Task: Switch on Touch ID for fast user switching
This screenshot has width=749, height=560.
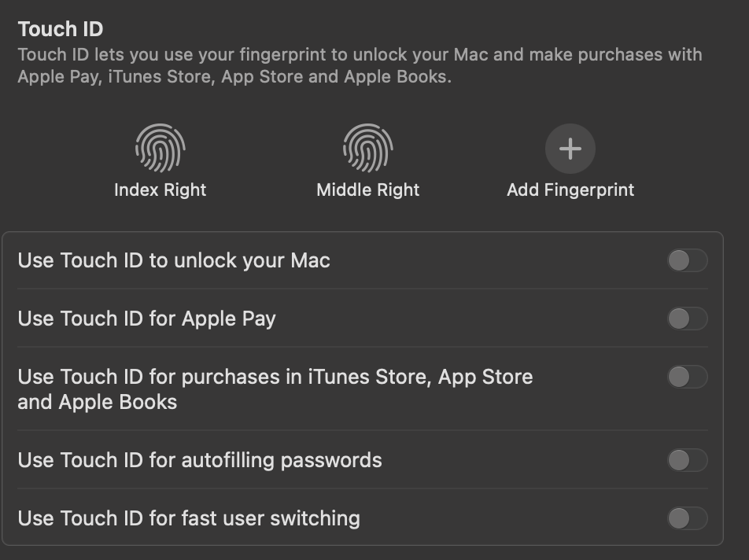Action: pyautogui.click(x=687, y=518)
